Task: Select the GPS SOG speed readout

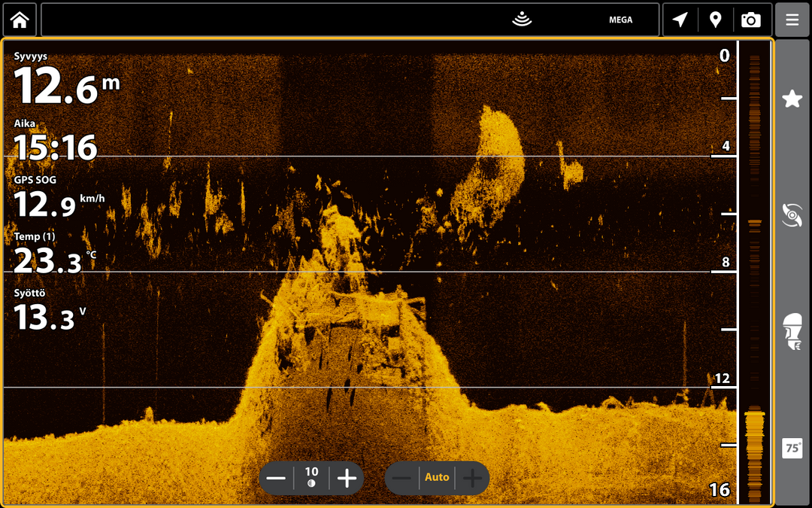Action: [59, 197]
